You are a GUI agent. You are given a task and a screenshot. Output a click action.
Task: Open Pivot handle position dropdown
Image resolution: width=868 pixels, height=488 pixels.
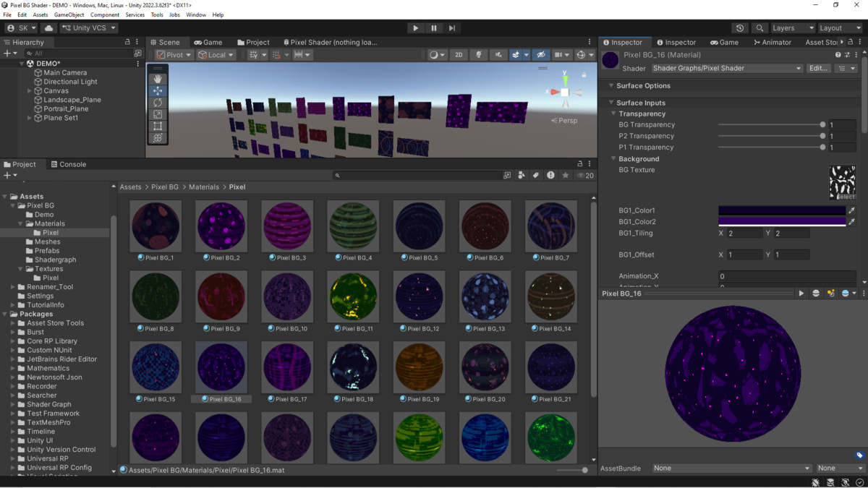click(174, 55)
